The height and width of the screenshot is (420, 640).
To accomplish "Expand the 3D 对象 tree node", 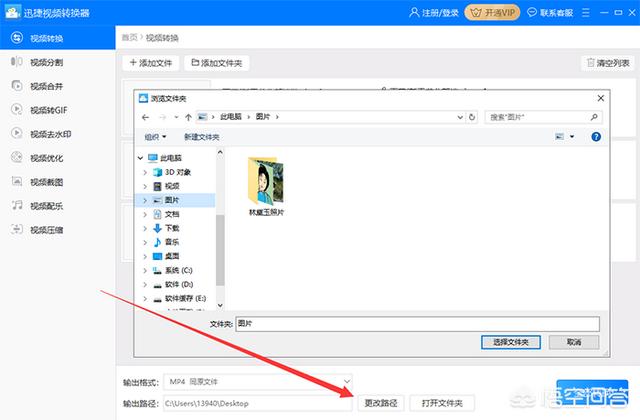I will (145, 173).
